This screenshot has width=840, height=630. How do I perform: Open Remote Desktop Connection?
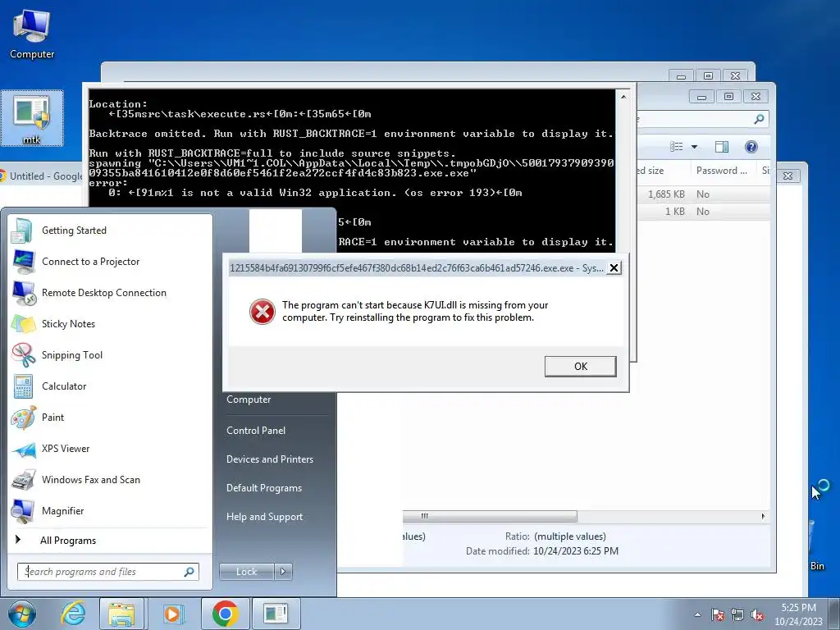[110, 293]
